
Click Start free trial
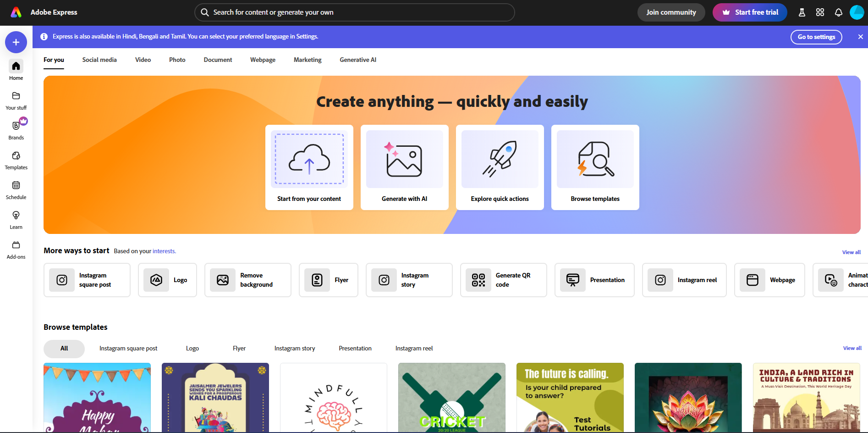coord(749,12)
